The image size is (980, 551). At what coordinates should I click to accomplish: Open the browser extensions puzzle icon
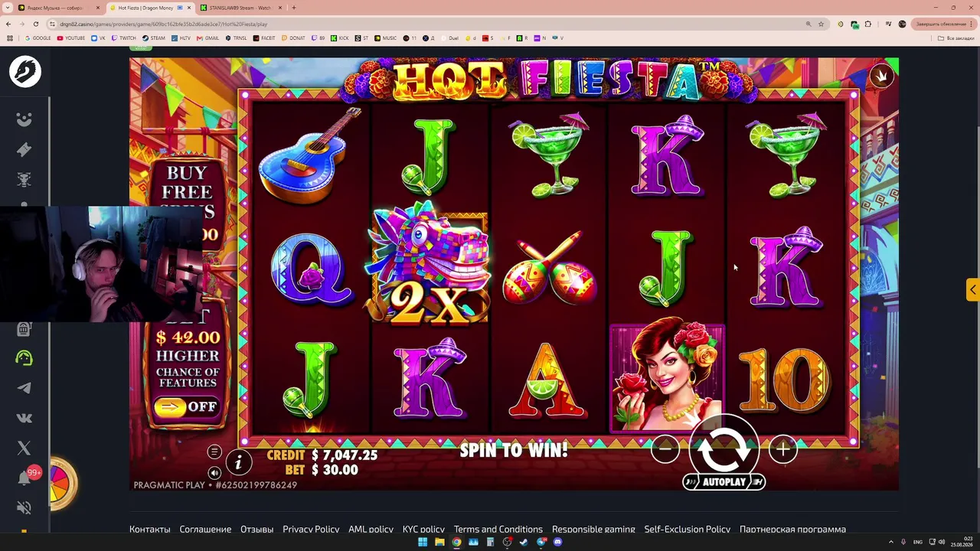tap(868, 24)
